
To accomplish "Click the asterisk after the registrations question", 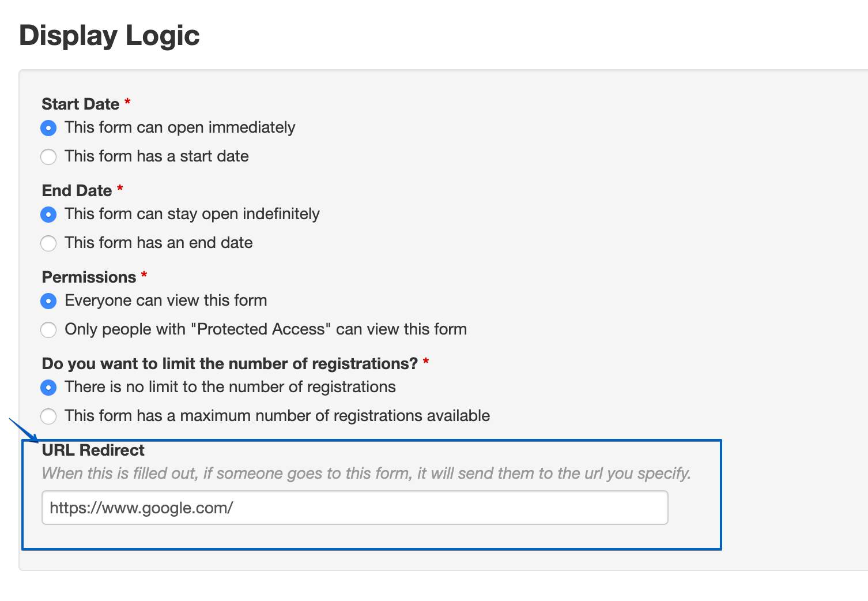I will tap(426, 362).
